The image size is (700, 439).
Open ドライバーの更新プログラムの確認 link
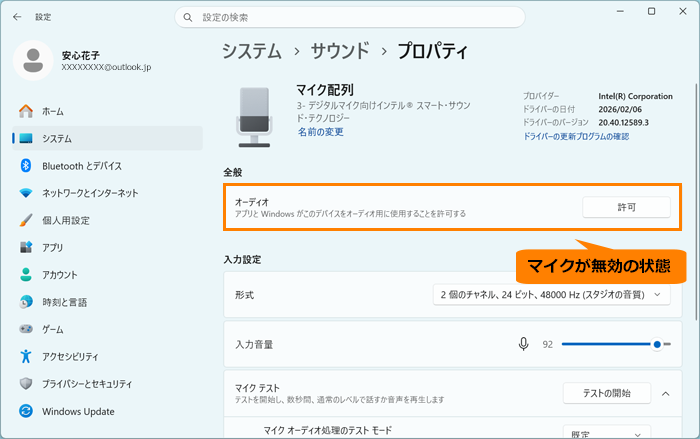tap(576, 136)
